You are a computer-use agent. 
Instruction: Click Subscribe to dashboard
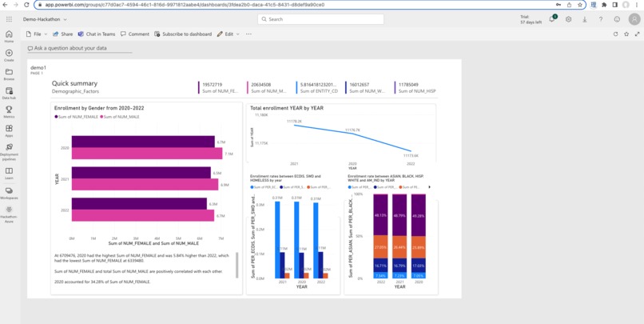pos(183,34)
